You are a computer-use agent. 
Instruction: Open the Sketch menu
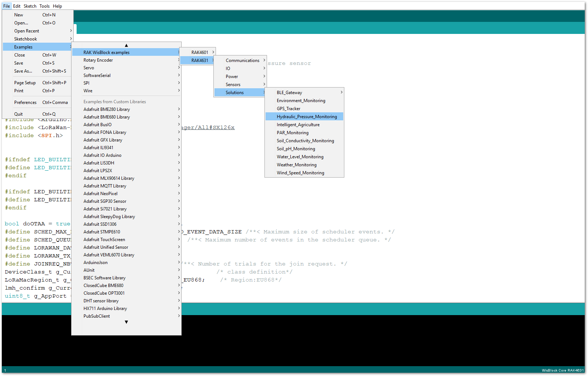[x=30, y=6]
